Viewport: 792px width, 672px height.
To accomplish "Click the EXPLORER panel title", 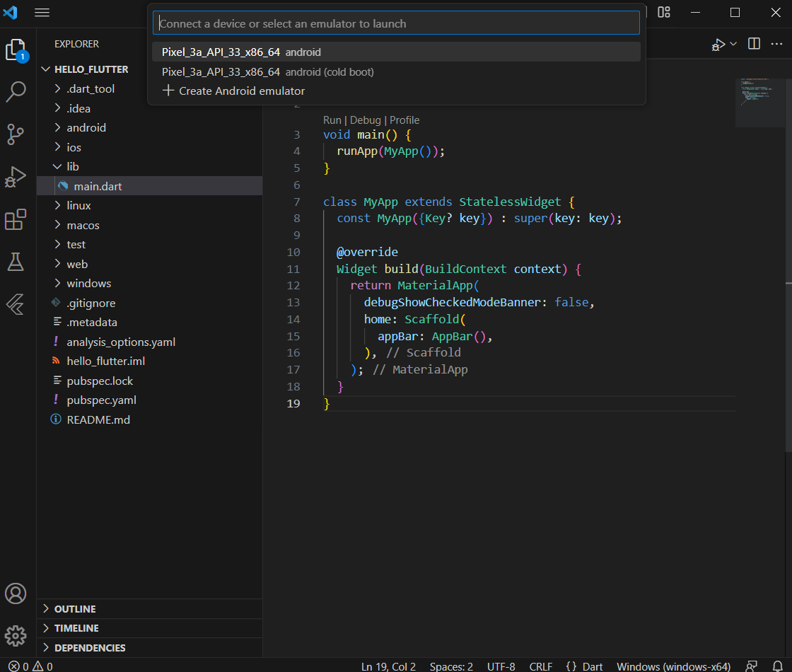I will point(77,44).
